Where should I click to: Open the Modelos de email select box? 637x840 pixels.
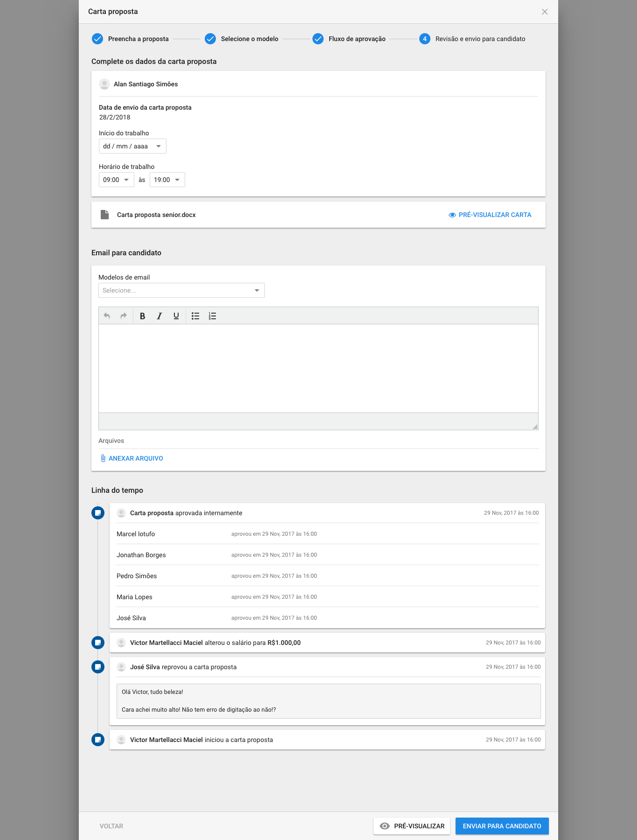tap(181, 290)
